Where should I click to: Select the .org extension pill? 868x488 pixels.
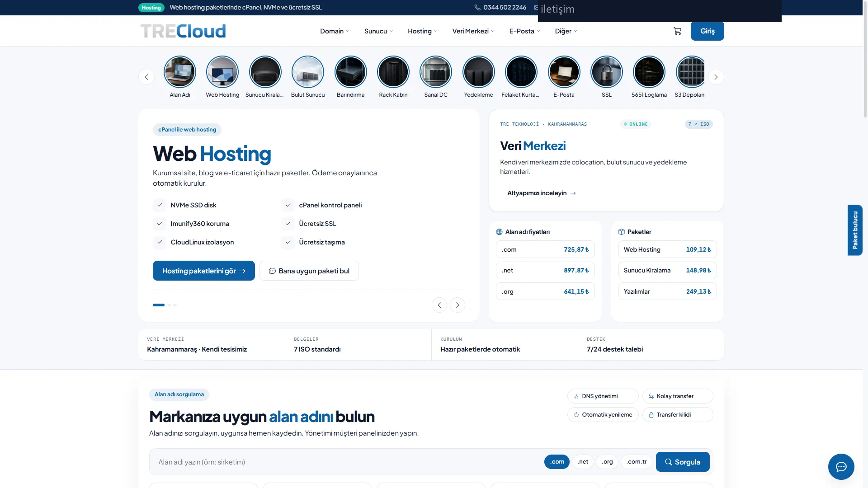click(607, 462)
